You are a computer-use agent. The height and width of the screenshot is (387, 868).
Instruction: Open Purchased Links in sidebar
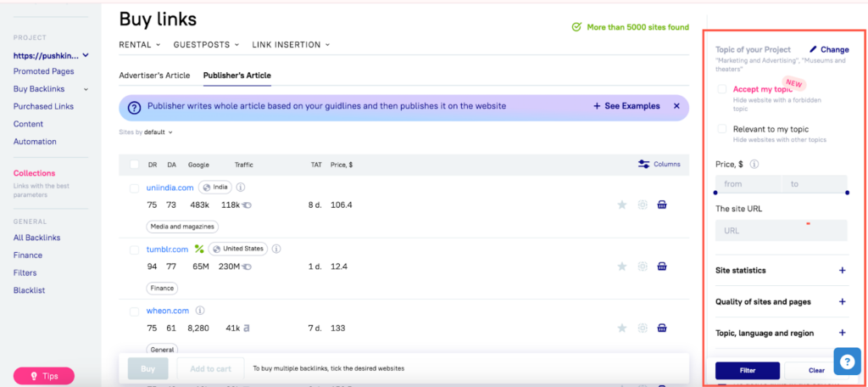click(43, 106)
